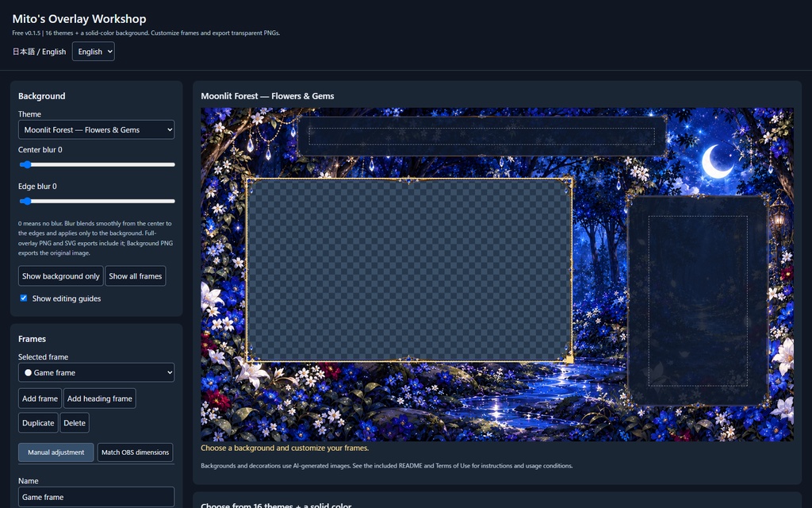Screen dimensions: 812x508
Task: Open the Theme dropdown Moonlit Forest
Action: pyautogui.click(x=96, y=129)
